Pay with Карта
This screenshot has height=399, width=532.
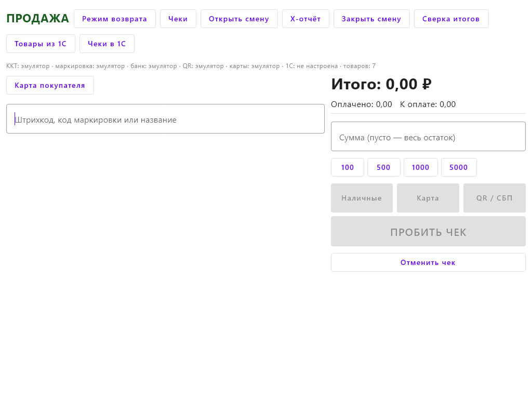428,198
